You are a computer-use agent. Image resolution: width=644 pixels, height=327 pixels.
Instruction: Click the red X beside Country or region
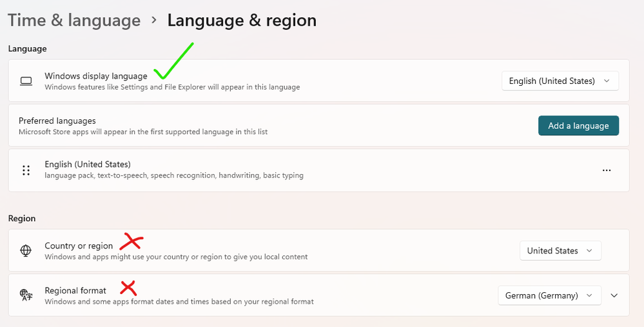click(x=132, y=243)
